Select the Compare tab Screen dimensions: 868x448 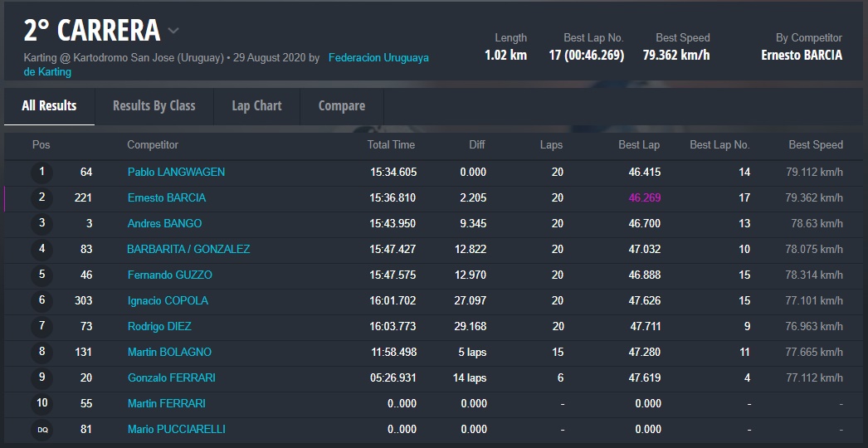coord(341,106)
